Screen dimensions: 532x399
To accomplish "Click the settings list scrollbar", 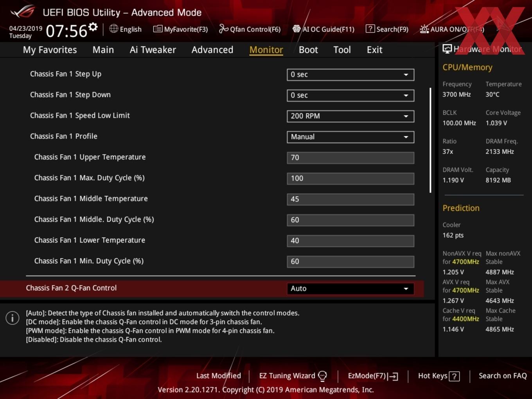I will pos(430,140).
